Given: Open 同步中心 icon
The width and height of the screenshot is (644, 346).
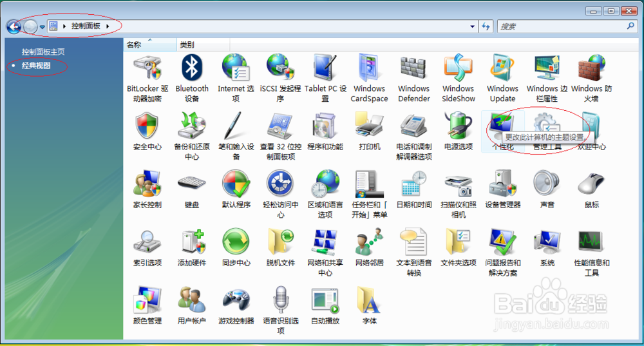Looking at the screenshot, I should [236, 242].
